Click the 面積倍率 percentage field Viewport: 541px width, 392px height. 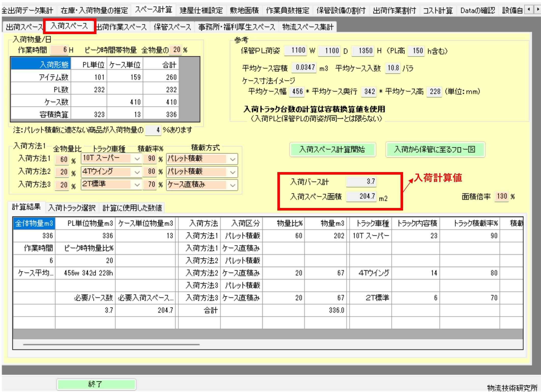point(501,196)
